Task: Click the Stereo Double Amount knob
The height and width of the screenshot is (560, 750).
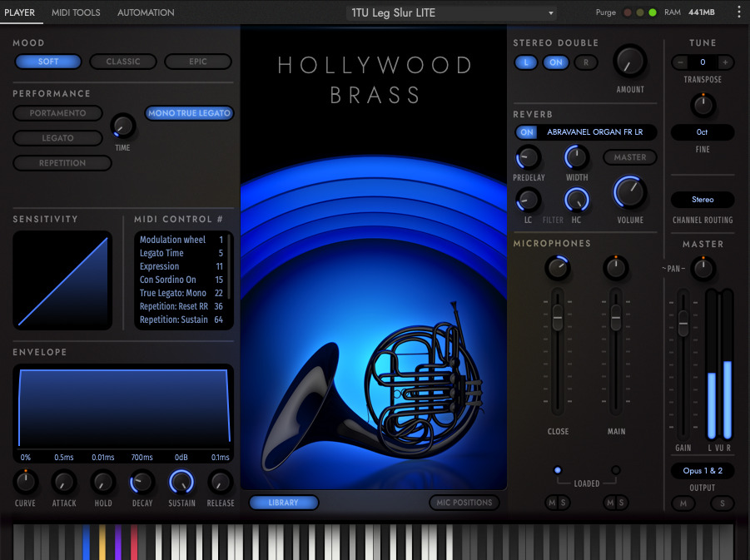Action: tap(630, 61)
